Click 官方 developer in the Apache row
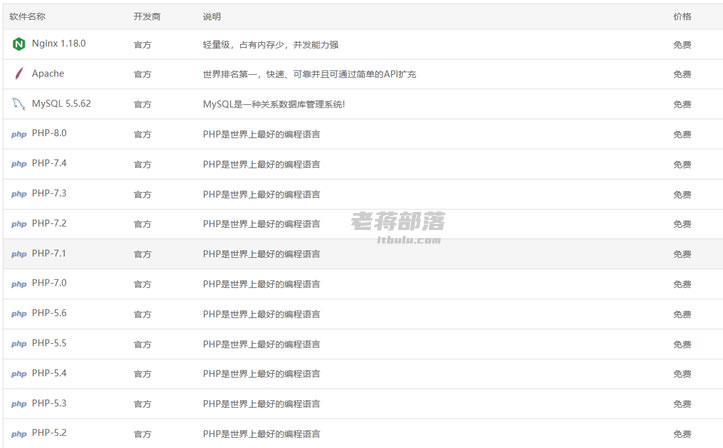The width and height of the screenshot is (723, 448). point(142,74)
